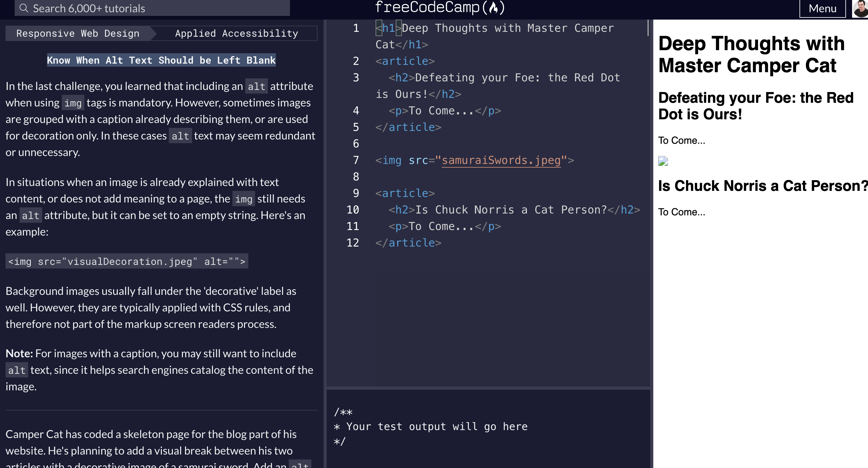Screen dimensions: 868x468
Task: Click the profile avatar in the top-right corner
Action: point(859,9)
